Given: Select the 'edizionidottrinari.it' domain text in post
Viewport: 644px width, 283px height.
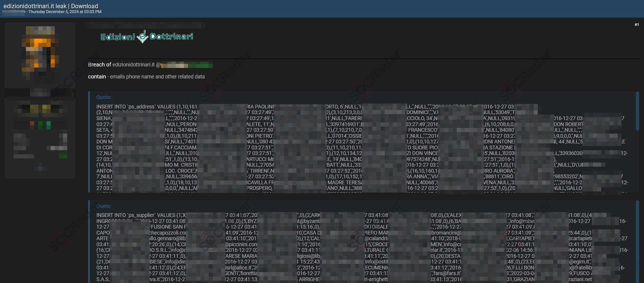Looking at the screenshot, I should [x=133, y=65].
